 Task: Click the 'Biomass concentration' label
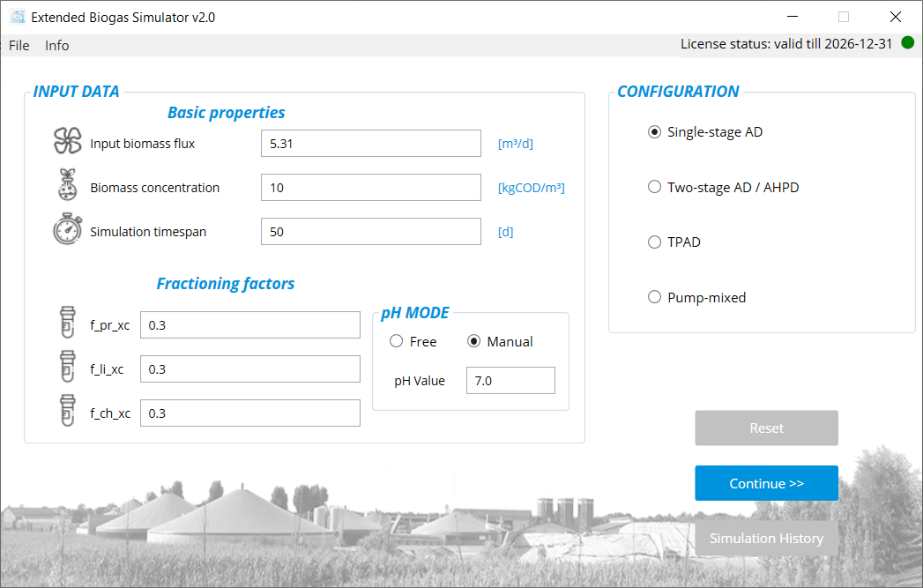[155, 188]
